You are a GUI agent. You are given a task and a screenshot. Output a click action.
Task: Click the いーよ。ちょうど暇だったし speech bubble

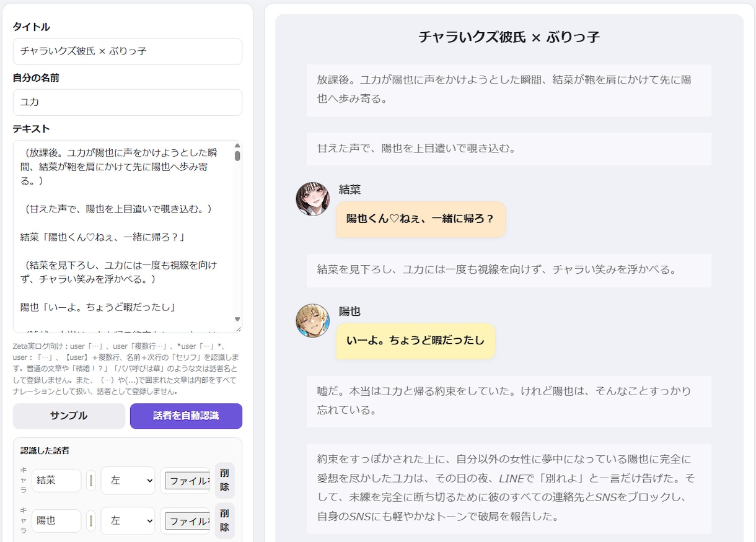[x=415, y=341]
